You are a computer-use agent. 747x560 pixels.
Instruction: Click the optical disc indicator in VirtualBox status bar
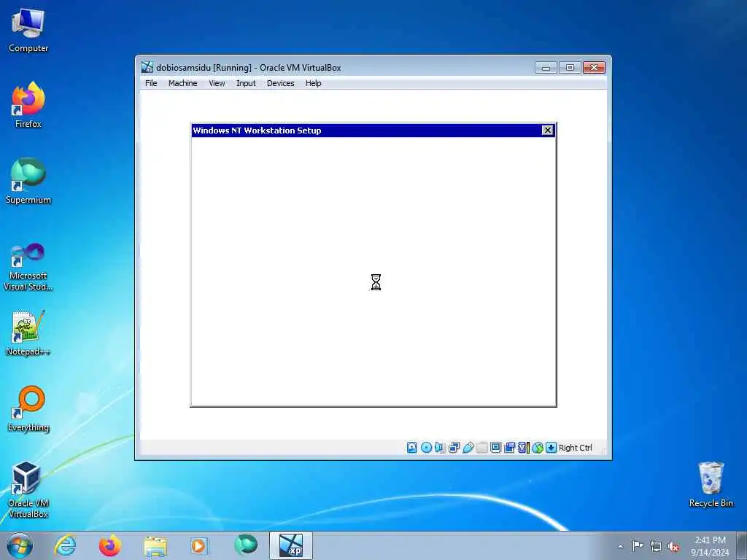426,448
